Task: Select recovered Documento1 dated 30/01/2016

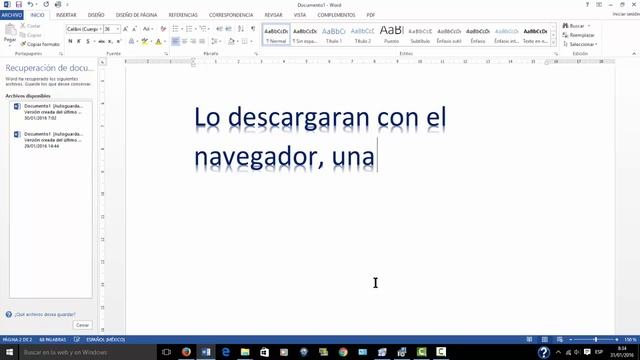Action: 50,112
